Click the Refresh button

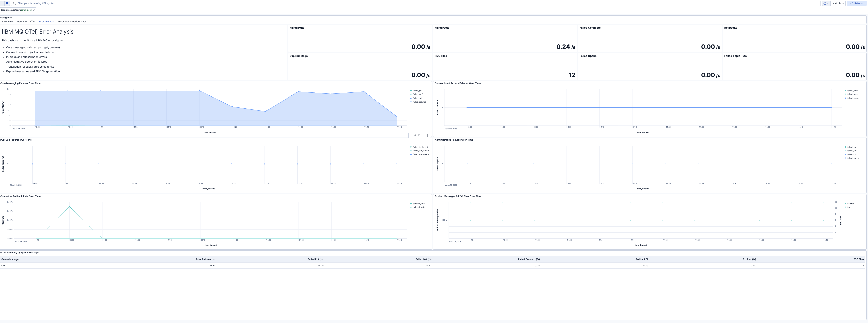click(x=857, y=3)
